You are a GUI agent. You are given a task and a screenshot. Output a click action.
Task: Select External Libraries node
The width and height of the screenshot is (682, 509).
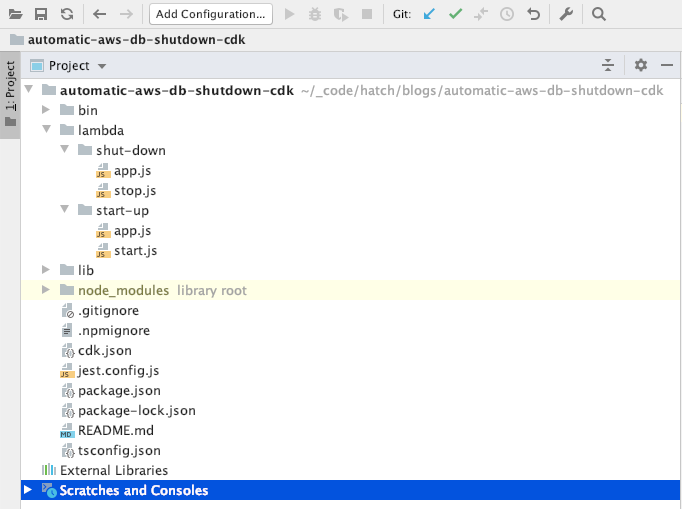coord(350,471)
